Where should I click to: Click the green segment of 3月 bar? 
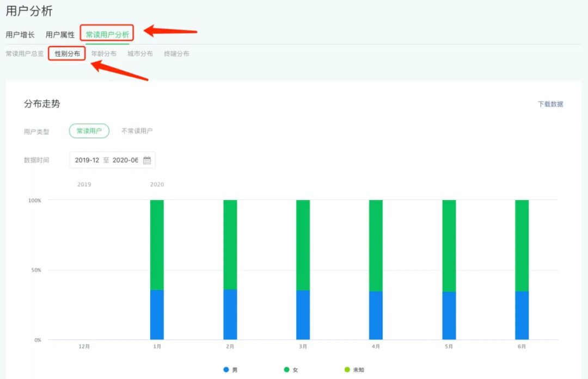click(303, 245)
